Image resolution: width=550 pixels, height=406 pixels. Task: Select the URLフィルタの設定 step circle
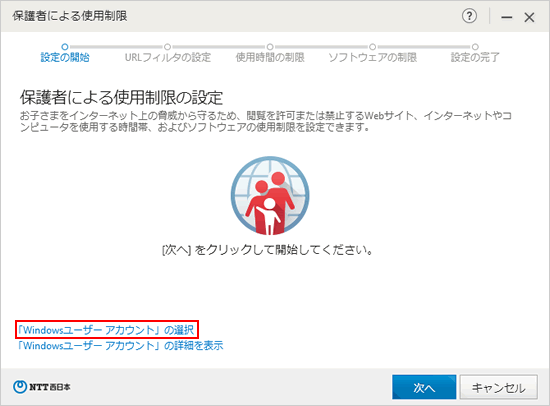[x=167, y=47]
